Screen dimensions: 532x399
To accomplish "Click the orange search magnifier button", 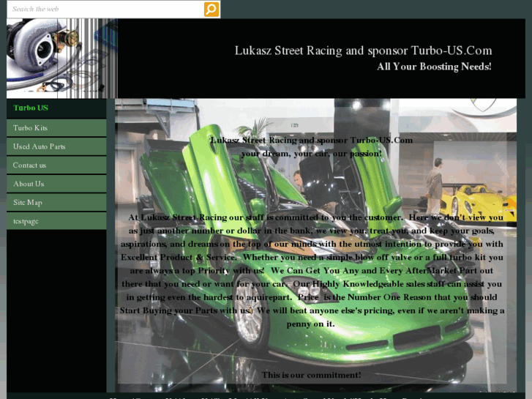I will coord(211,10).
